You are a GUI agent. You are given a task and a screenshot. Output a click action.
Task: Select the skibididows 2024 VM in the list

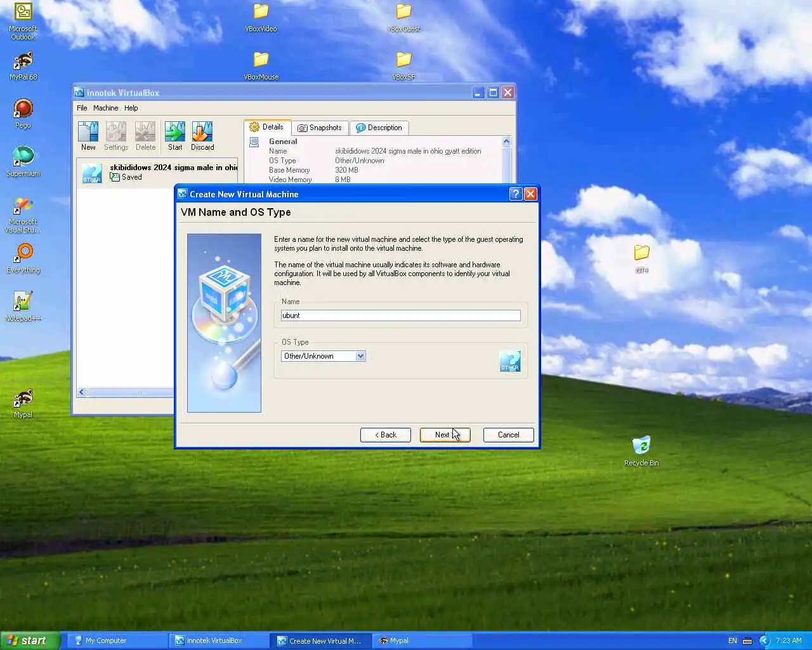point(158,173)
